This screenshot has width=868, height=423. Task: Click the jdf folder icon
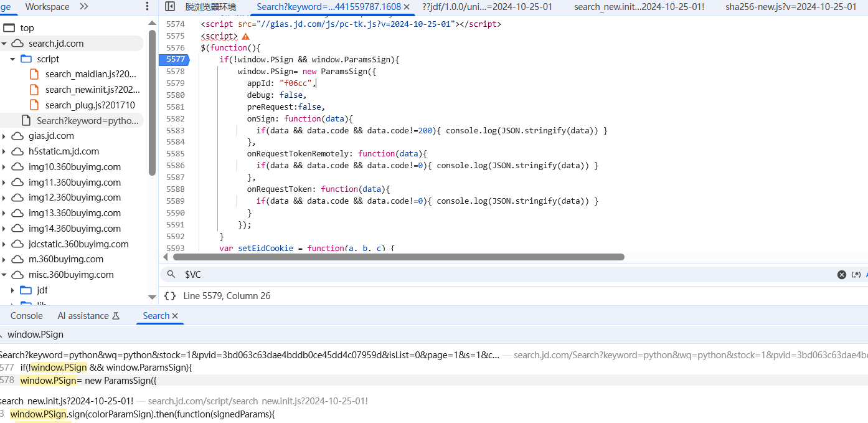coord(26,290)
